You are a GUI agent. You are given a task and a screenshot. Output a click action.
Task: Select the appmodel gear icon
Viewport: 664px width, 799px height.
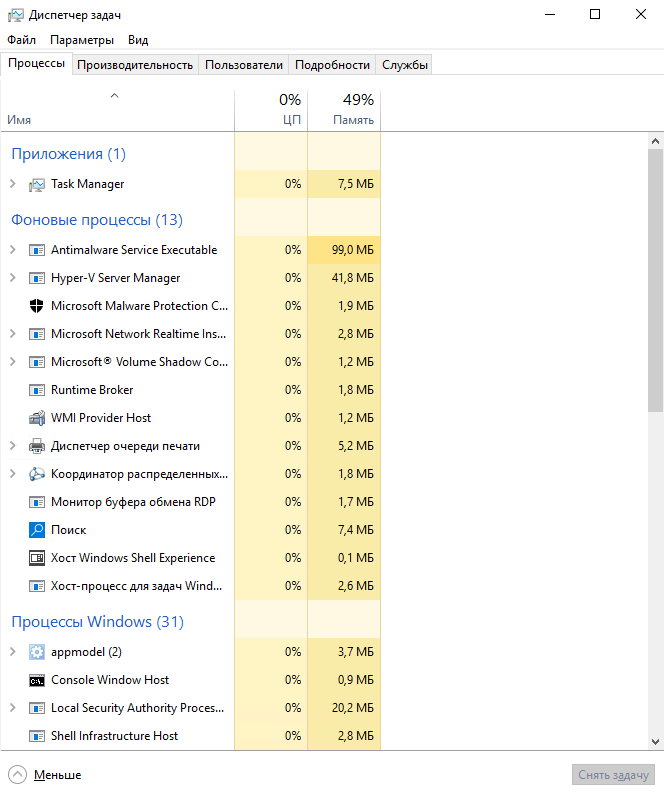pyautogui.click(x=37, y=652)
